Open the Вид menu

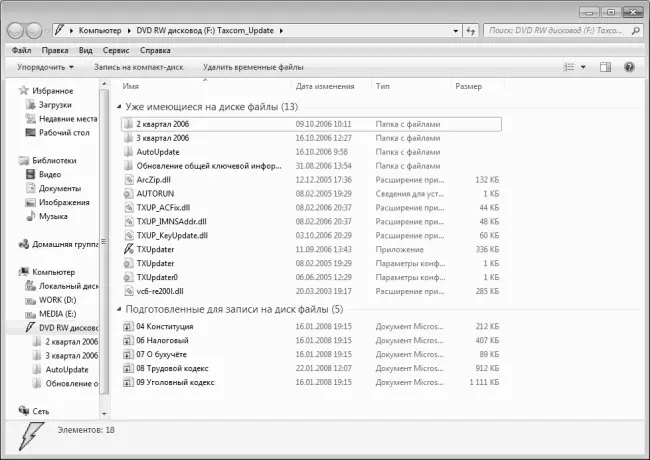pos(85,50)
